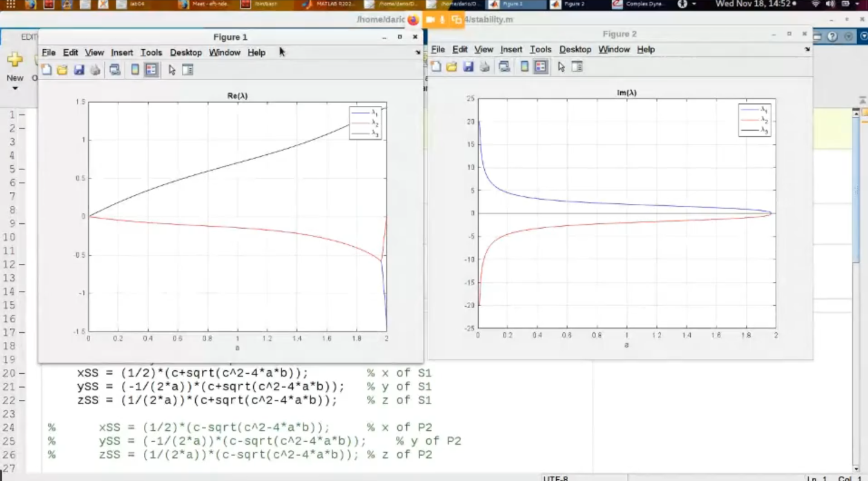This screenshot has width=868, height=481.
Task: Select Edit Plot arrow in Figure 1
Action: (172, 70)
